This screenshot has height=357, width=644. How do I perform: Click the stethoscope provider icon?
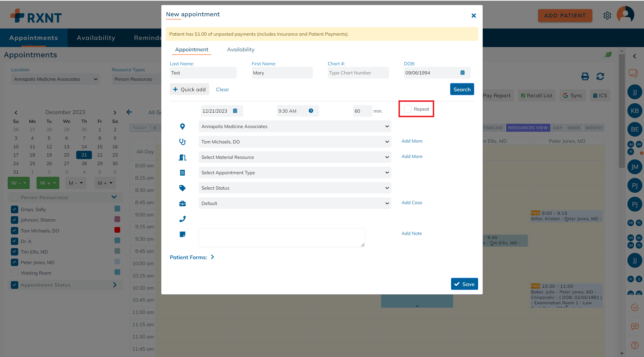(x=182, y=142)
